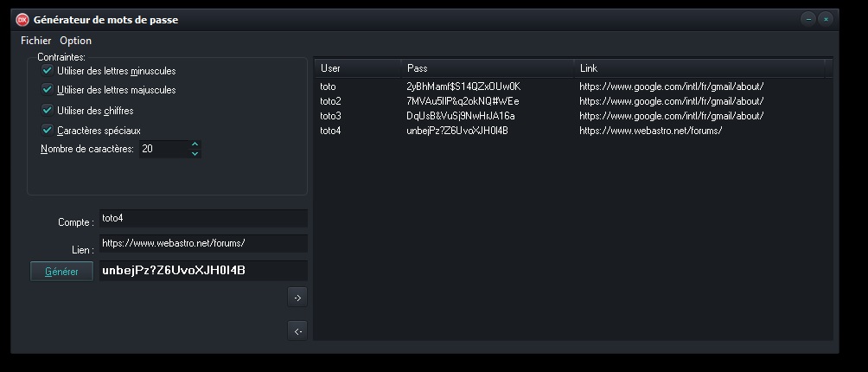Viewport: 868px width, 372px height.
Task: Close the password generator window
Action: point(826,18)
